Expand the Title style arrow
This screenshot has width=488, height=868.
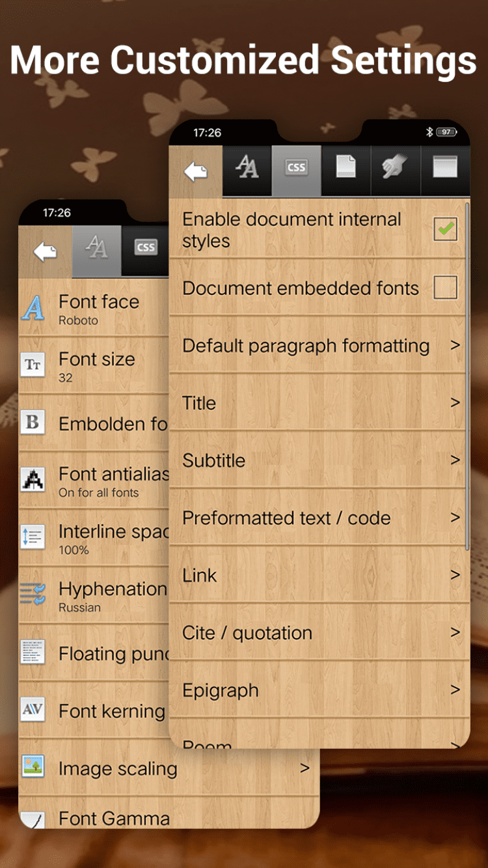point(455,403)
